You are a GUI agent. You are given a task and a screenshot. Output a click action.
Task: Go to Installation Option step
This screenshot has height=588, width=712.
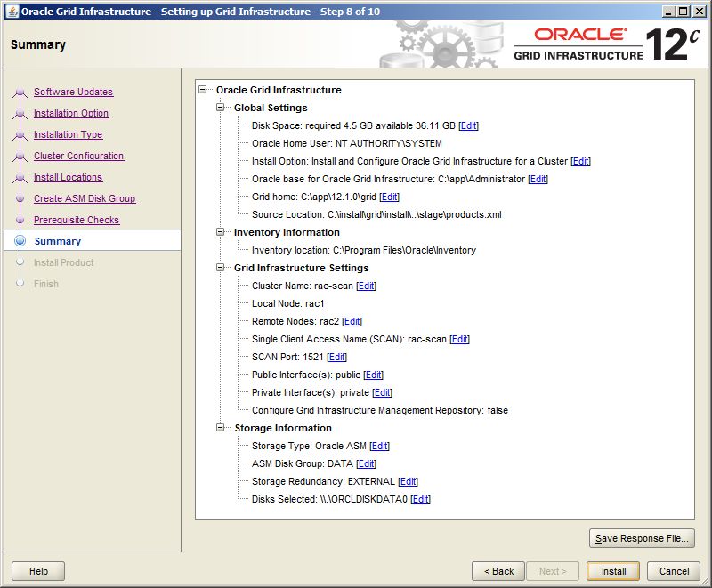[71, 113]
